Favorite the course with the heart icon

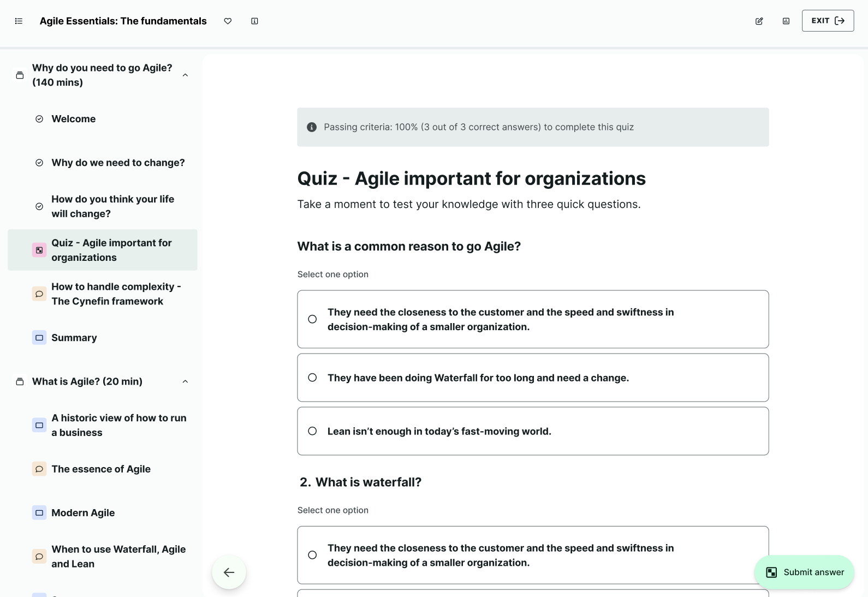(x=228, y=21)
